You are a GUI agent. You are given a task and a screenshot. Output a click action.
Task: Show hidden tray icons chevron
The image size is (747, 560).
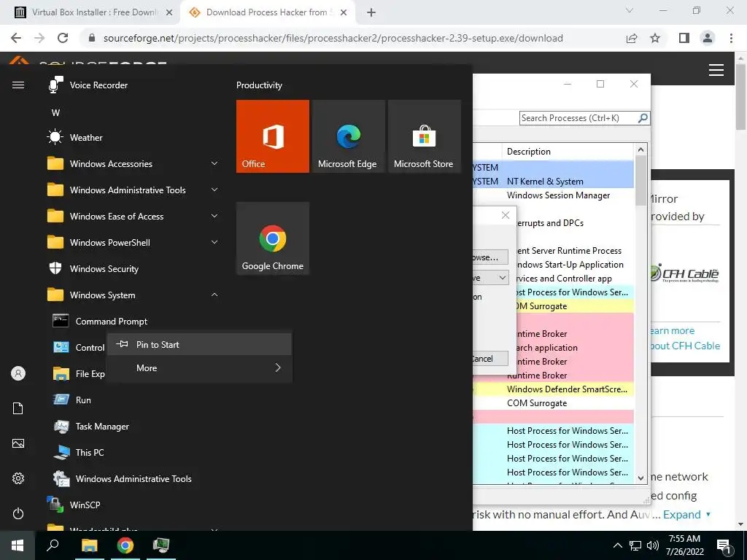[617, 545]
